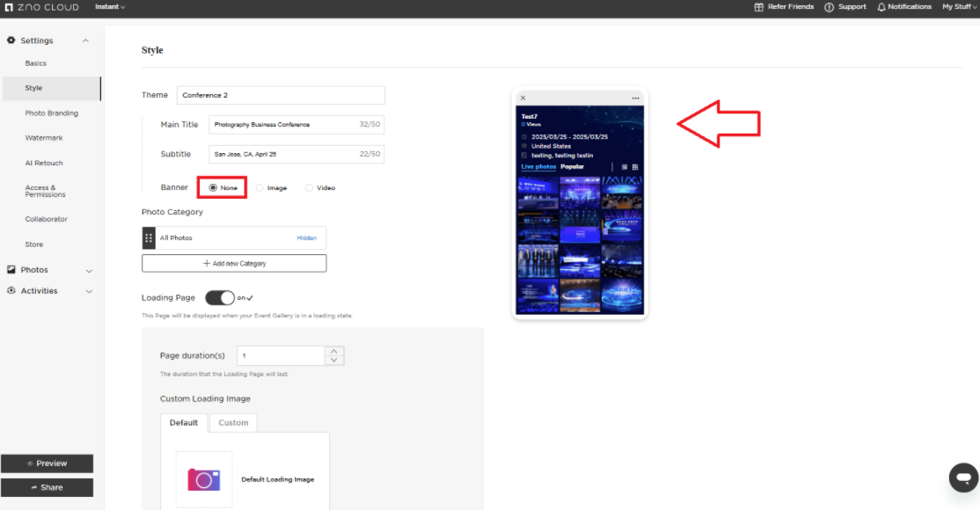Open Photo Branding in the sidebar

pos(51,113)
